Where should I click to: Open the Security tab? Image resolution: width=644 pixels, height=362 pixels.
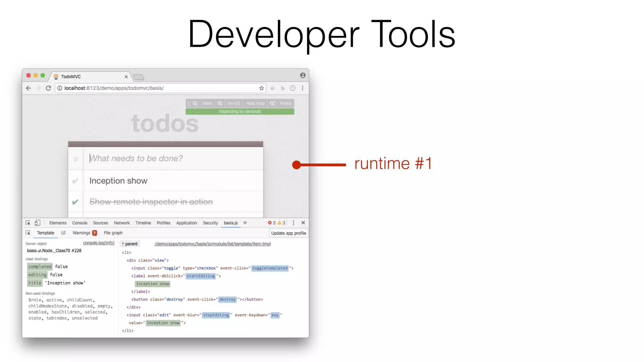coord(210,223)
